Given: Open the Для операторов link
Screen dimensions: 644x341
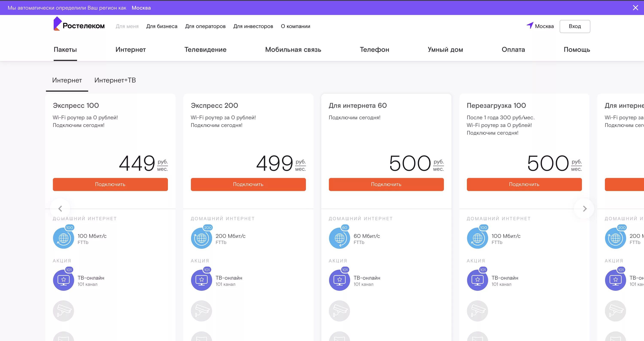Looking at the screenshot, I should [205, 26].
